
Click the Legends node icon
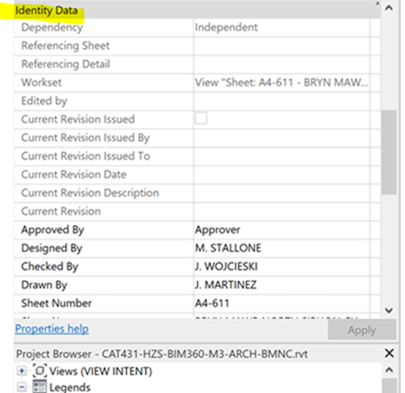40,386
